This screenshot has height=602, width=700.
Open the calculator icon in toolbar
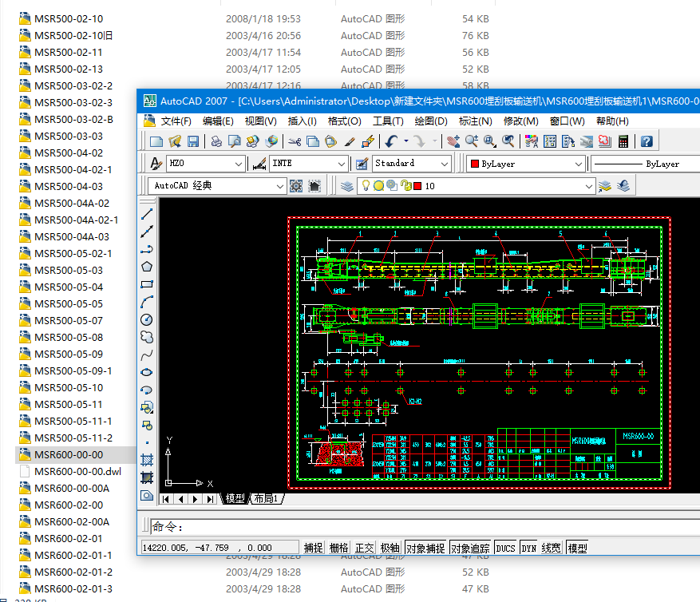pos(623,141)
